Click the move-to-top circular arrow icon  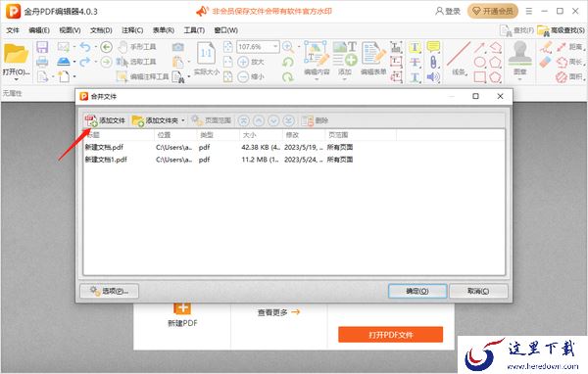(244, 120)
